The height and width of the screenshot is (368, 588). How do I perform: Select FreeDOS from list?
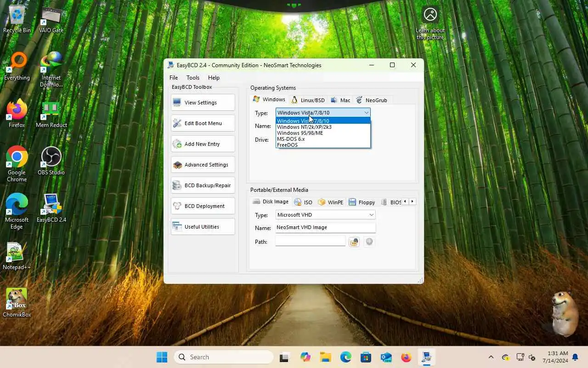[x=323, y=145]
